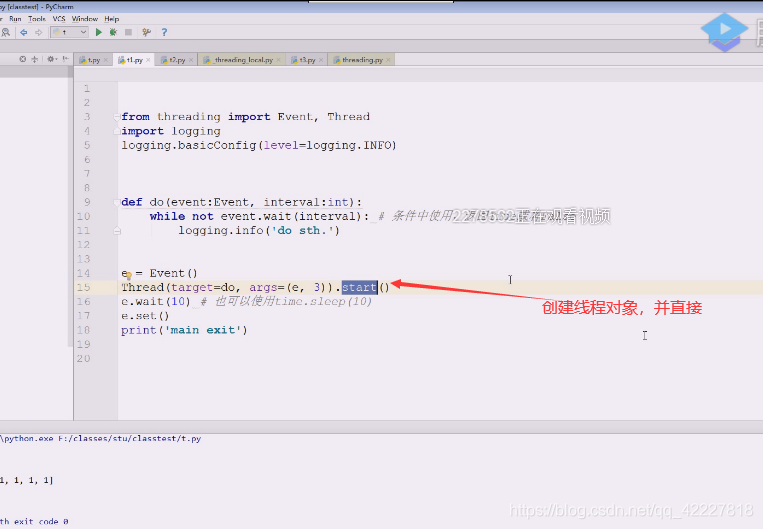
Task: Click "print('main exit')" on line 18
Action: click(184, 330)
